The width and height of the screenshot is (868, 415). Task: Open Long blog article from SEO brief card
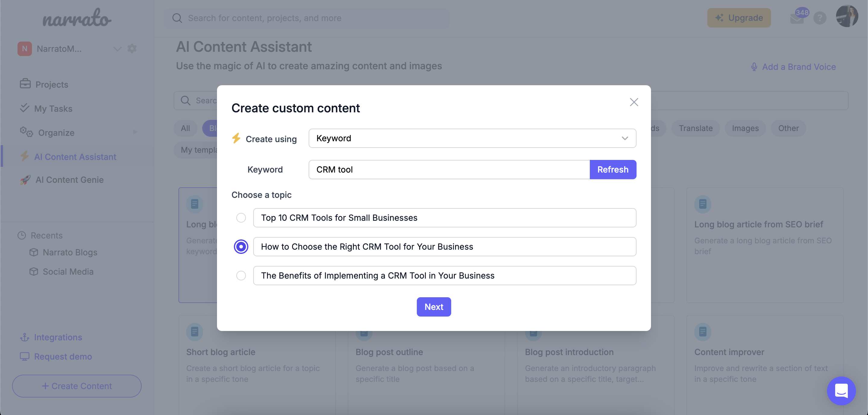765,245
